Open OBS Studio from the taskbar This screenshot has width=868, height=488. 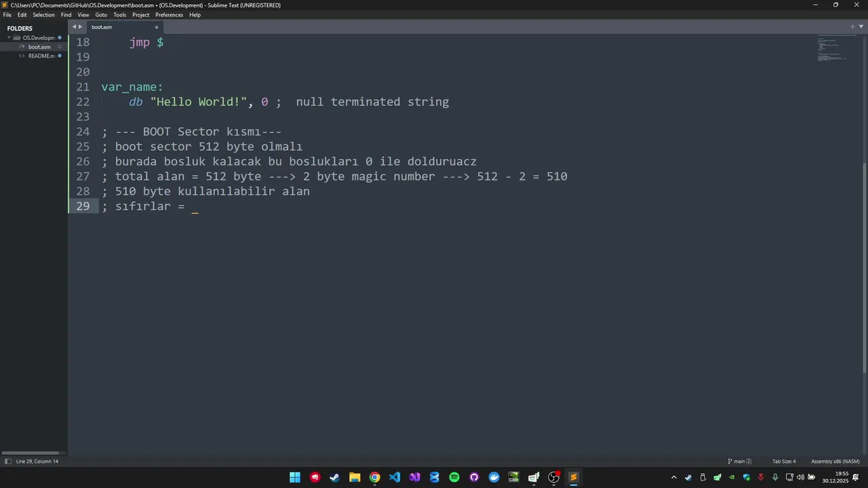click(x=554, y=477)
